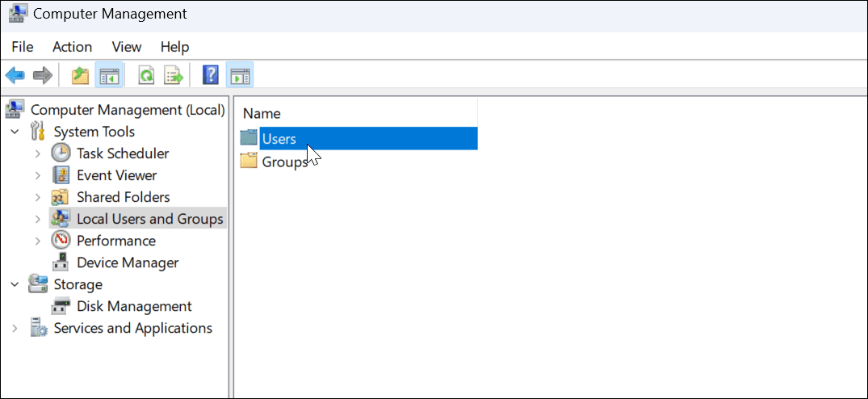Click the Groups folder icon
This screenshot has height=399, width=868.
pos(249,161)
